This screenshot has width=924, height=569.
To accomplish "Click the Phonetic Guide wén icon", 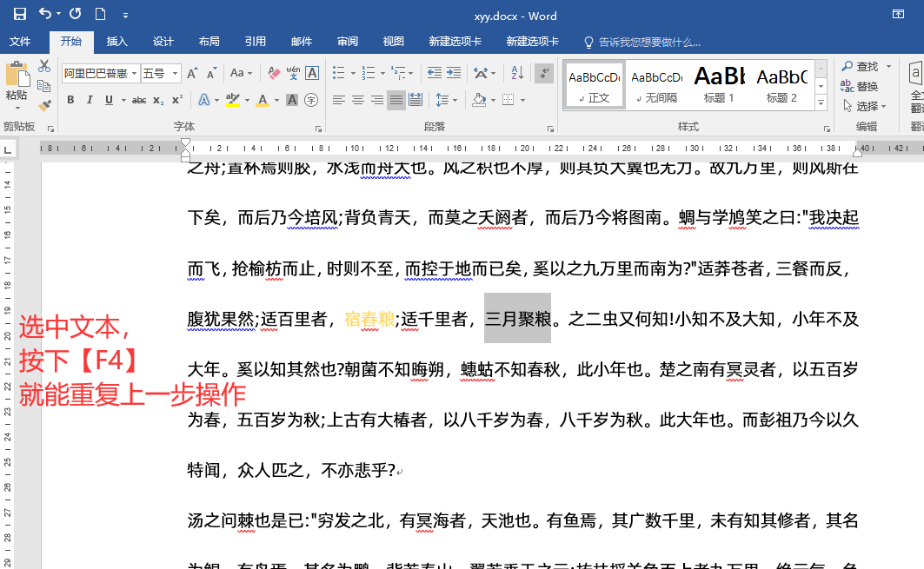I will coord(293,73).
